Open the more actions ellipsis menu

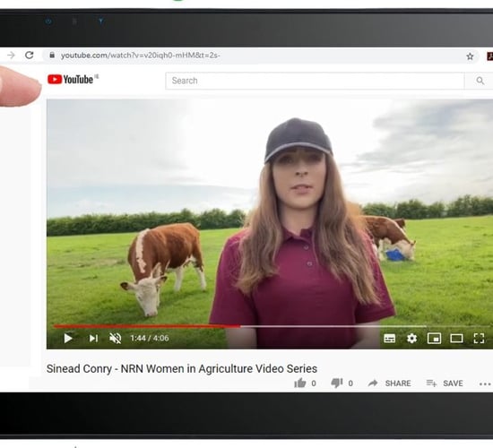pyautogui.click(x=485, y=383)
